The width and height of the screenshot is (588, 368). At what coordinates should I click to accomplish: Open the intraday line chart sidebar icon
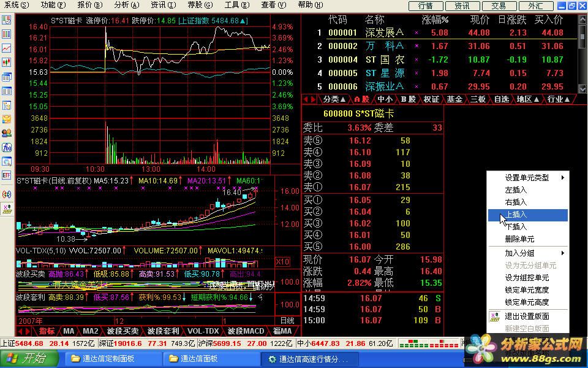(6, 48)
